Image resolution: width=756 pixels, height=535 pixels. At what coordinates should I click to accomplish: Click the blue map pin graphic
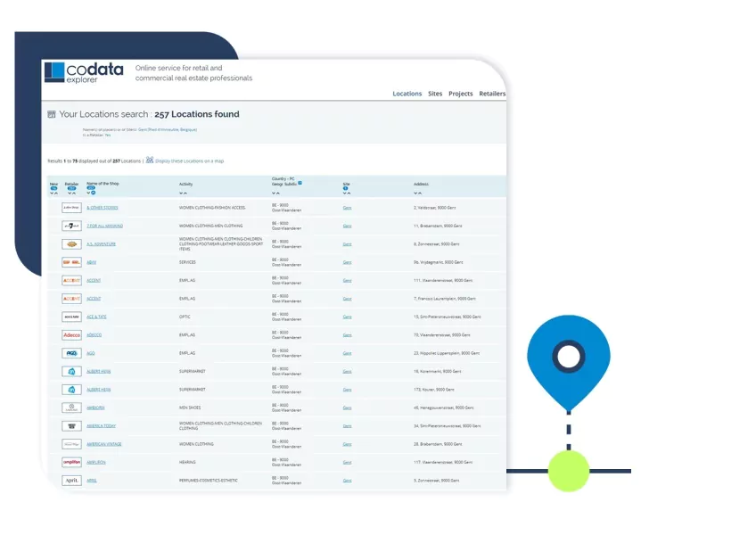click(568, 358)
